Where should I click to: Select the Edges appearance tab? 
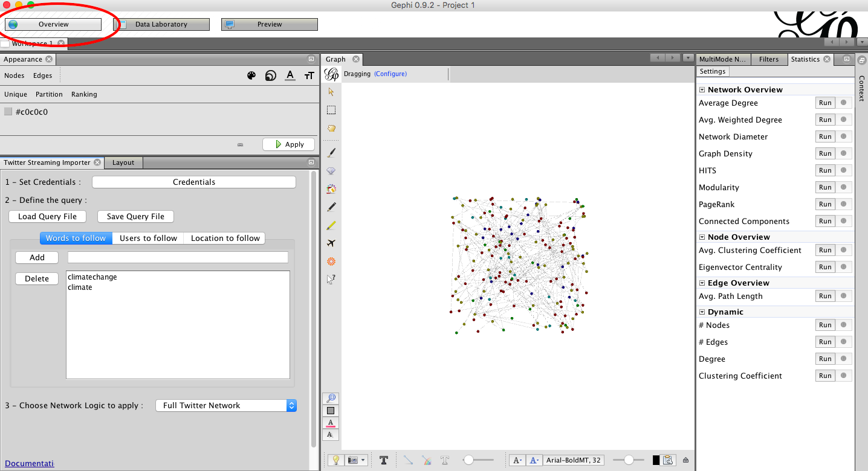(43, 76)
